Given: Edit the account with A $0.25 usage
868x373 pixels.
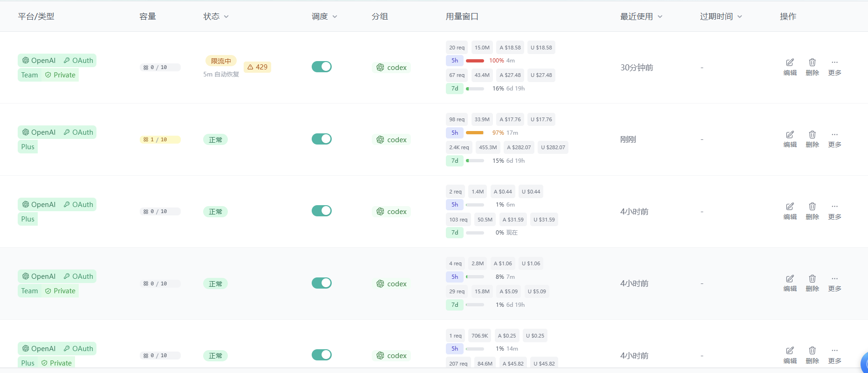Looking at the screenshot, I should click(x=790, y=355).
